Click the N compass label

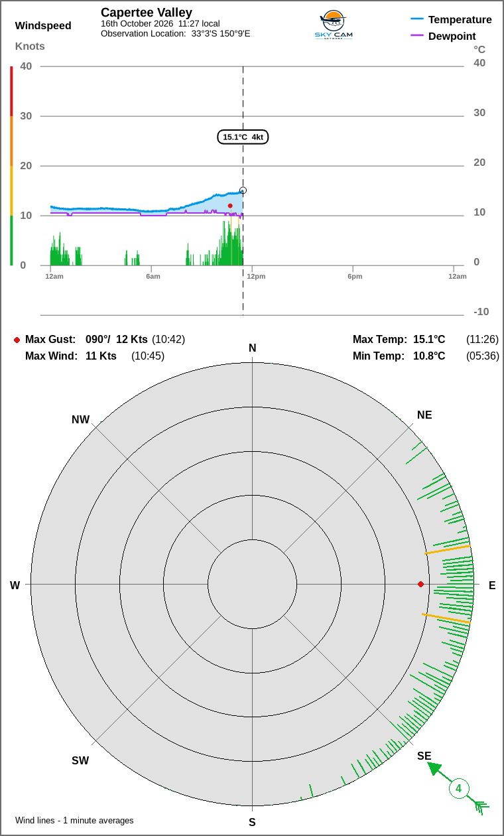pos(252,348)
